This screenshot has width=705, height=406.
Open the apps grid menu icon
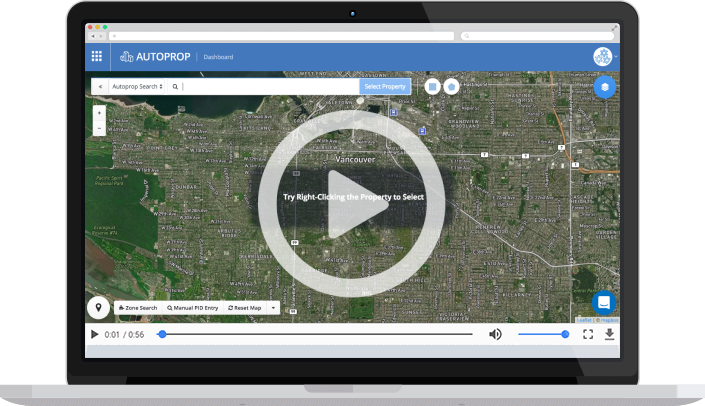pos(97,57)
